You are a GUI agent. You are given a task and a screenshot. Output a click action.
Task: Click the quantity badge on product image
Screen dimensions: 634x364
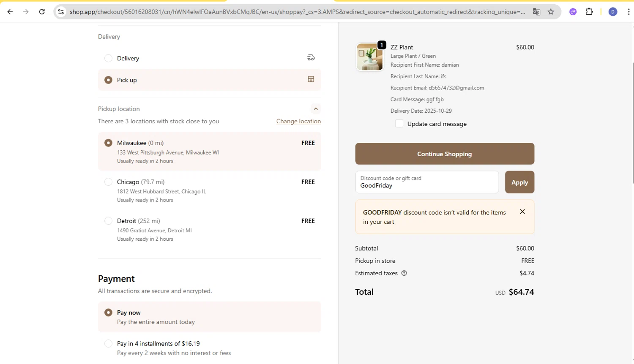pos(382,45)
